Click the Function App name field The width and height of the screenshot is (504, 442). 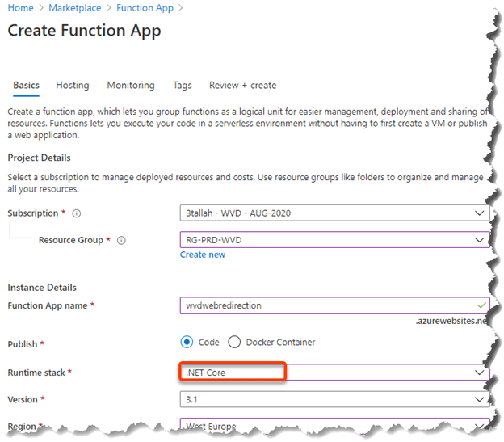(334, 305)
